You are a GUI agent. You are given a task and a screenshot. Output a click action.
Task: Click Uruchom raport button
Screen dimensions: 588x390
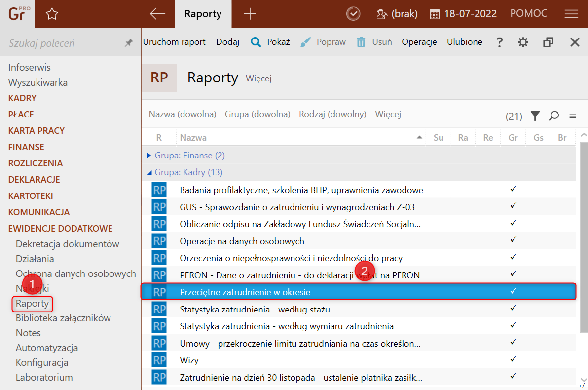(174, 42)
